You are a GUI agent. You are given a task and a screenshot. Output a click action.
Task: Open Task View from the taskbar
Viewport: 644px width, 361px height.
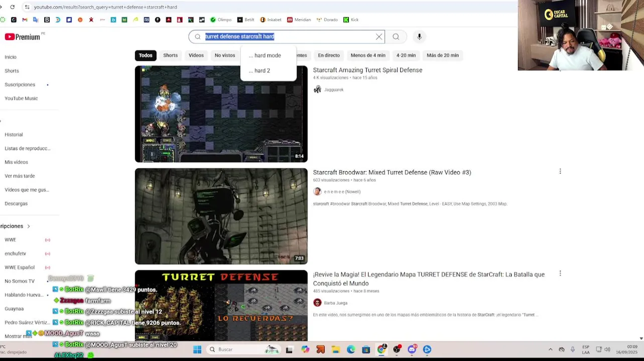click(x=289, y=349)
